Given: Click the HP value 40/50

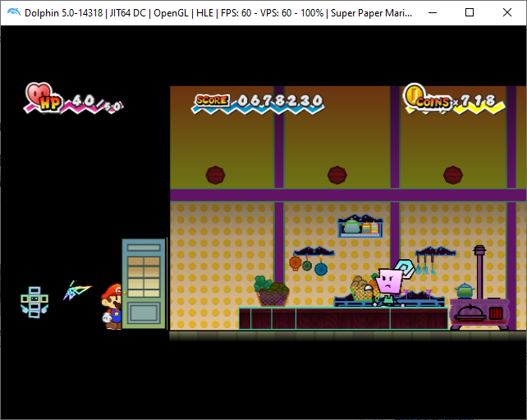Looking at the screenshot, I should point(98,103).
